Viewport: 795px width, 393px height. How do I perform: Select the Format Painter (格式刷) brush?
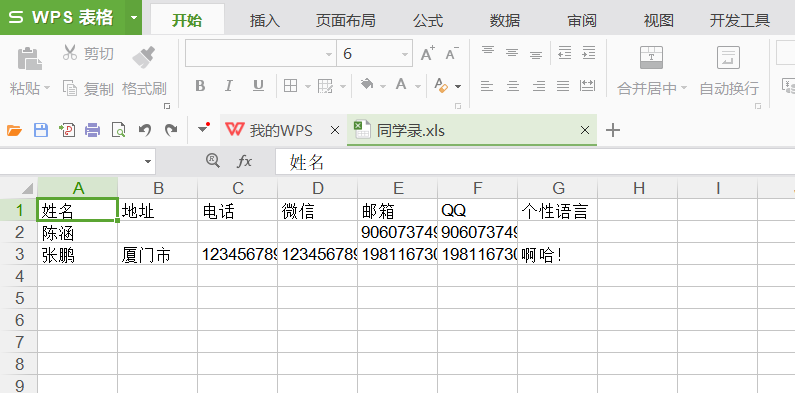(144, 57)
